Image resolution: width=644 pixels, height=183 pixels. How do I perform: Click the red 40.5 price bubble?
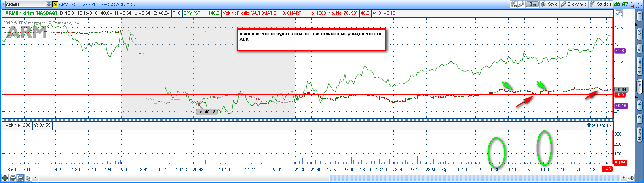coord(620,94)
